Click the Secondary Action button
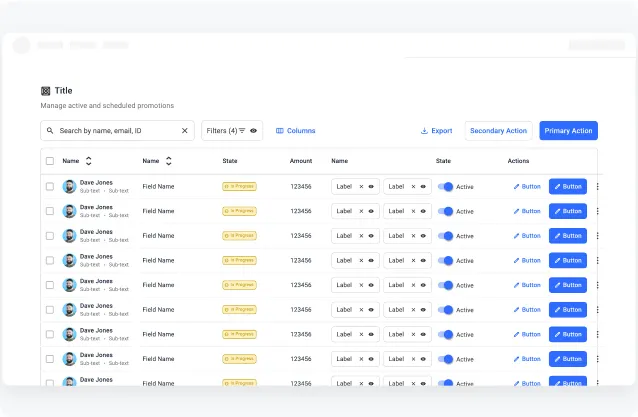This screenshot has height=417, width=638. pos(498,131)
